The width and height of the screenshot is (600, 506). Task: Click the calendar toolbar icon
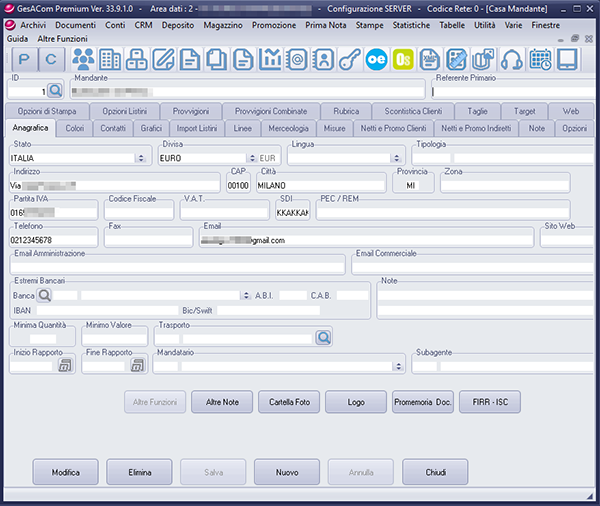point(540,60)
